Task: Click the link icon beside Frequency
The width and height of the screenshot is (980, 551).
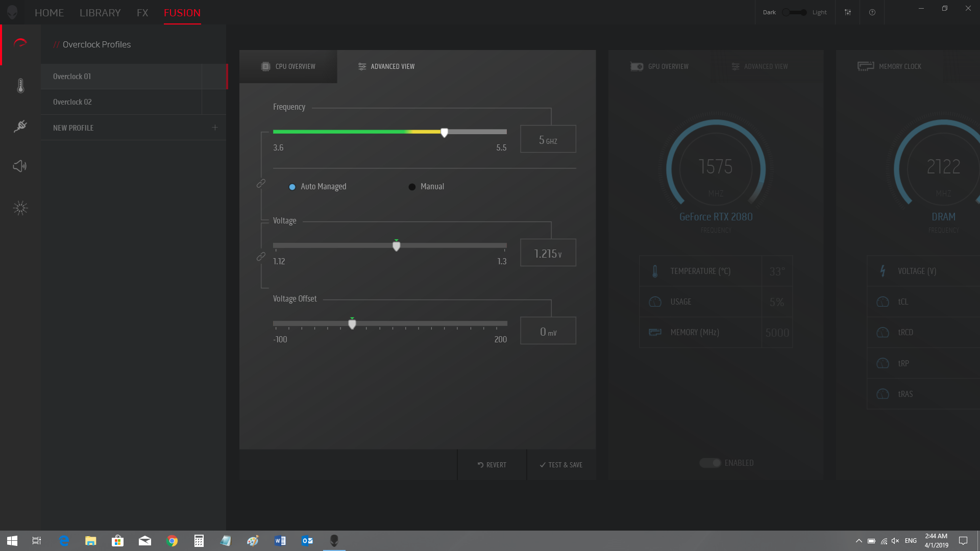Action: pyautogui.click(x=261, y=183)
